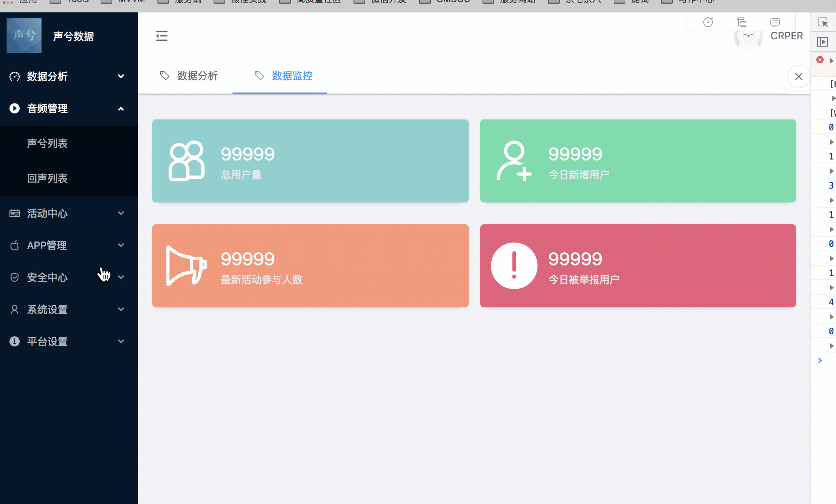This screenshot has width=836, height=504.
Task: Click the tree structure icon in top toolbar
Action: click(741, 22)
